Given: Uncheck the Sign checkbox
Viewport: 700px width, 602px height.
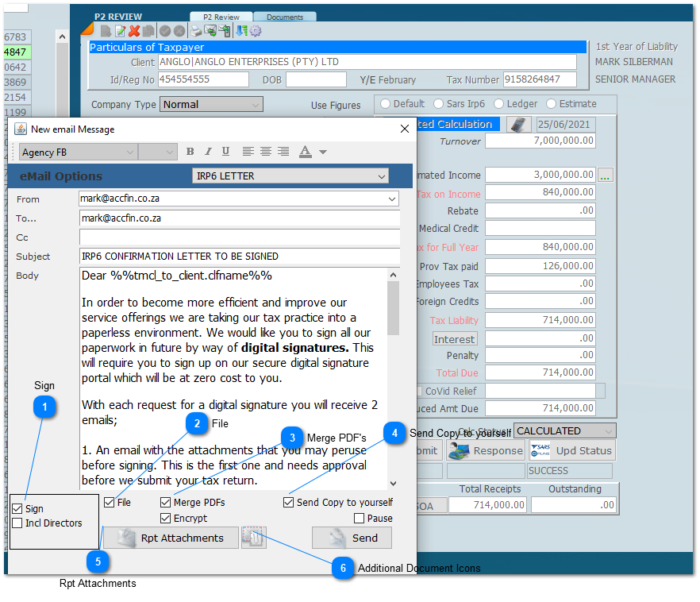Looking at the screenshot, I should [17, 509].
